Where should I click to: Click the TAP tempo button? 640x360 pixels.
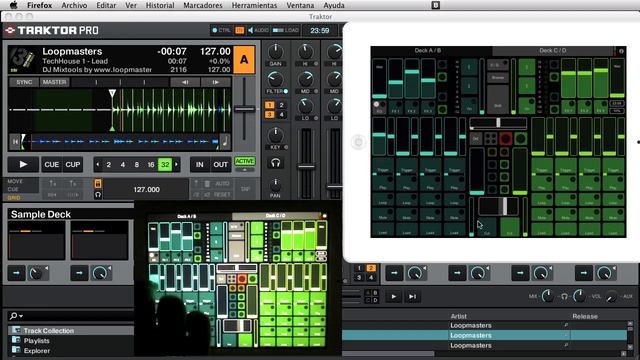click(x=245, y=189)
